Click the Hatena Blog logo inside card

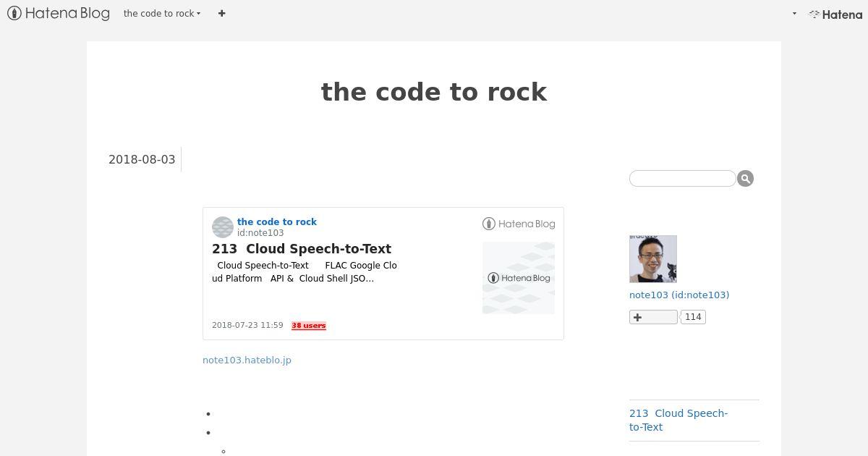click(519, 224)
